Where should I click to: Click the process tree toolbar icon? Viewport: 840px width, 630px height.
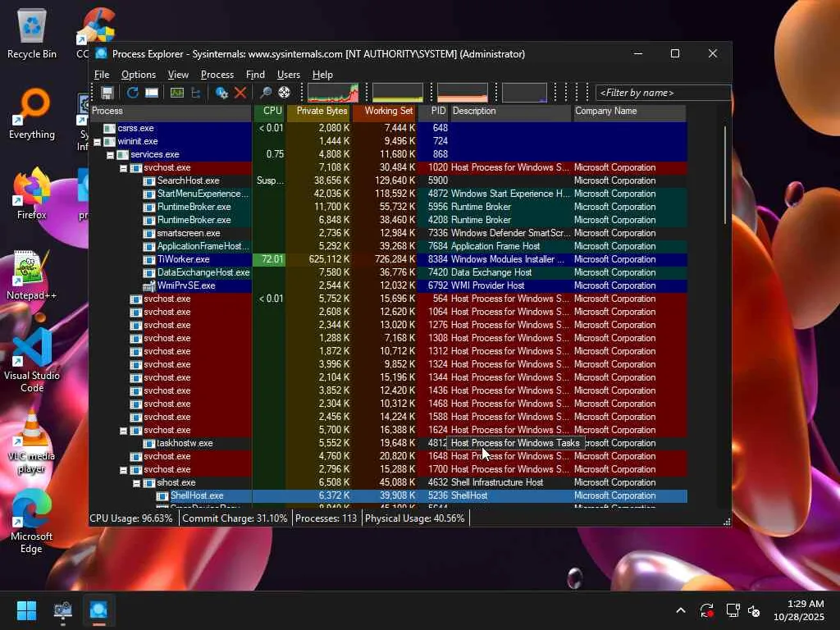tap(196, 93)
